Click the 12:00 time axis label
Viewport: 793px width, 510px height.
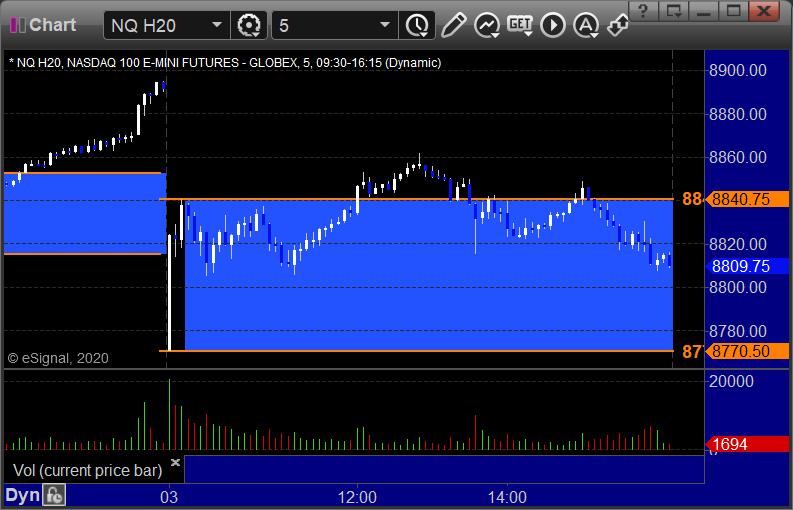click(x=357, y=497)
